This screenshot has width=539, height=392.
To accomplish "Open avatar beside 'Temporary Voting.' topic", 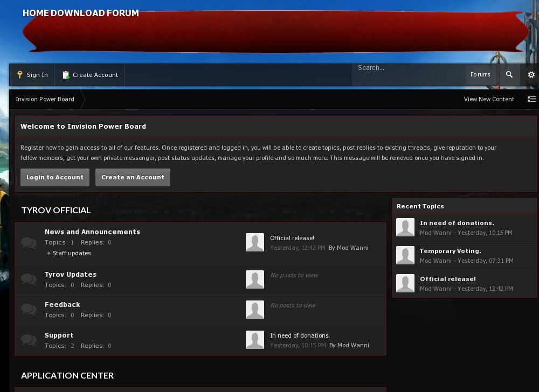I will click(x=405, y=255).
